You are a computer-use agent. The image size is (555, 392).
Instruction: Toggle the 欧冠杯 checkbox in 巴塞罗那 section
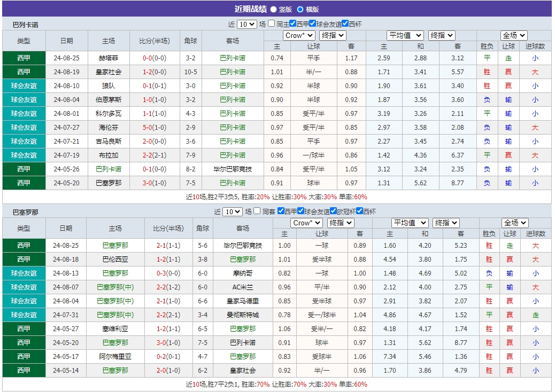click(333, 211)
